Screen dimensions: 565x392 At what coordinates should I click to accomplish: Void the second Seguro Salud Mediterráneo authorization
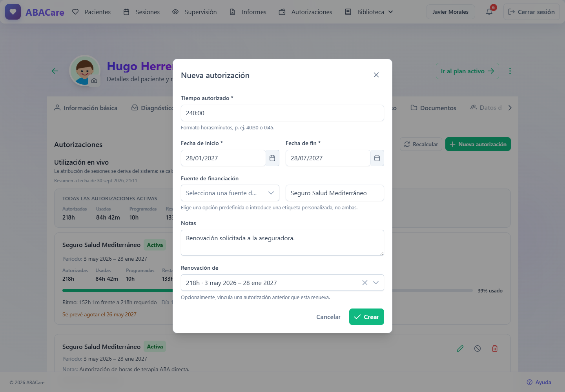(478, 348)
